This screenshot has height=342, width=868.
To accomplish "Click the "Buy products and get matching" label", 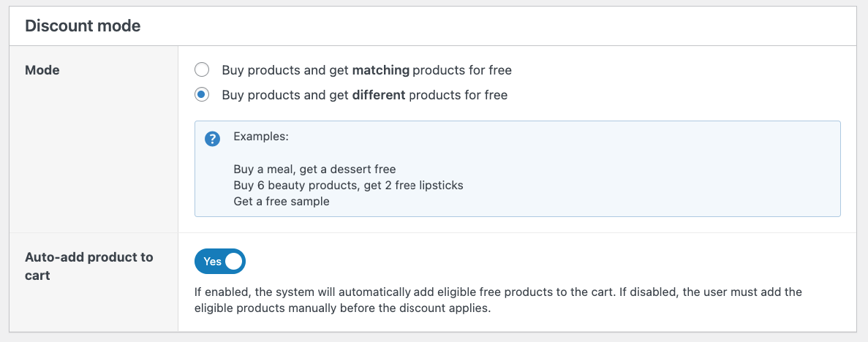I will point(366,70).
